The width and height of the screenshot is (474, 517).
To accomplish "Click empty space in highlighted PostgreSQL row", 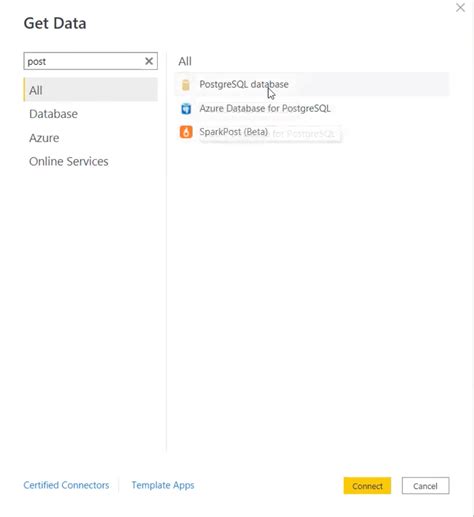I will 367,84.
